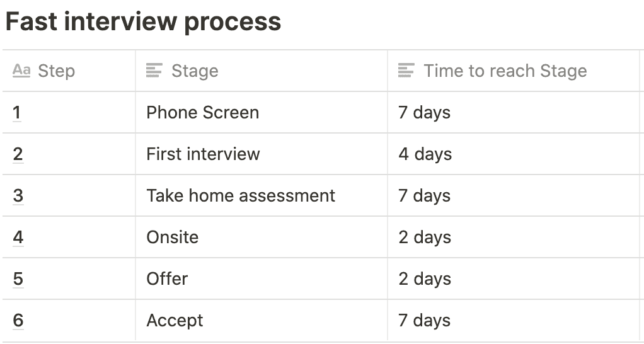644x344 pixels.
Task: Open row page titled 5
Action: [18, 278]
